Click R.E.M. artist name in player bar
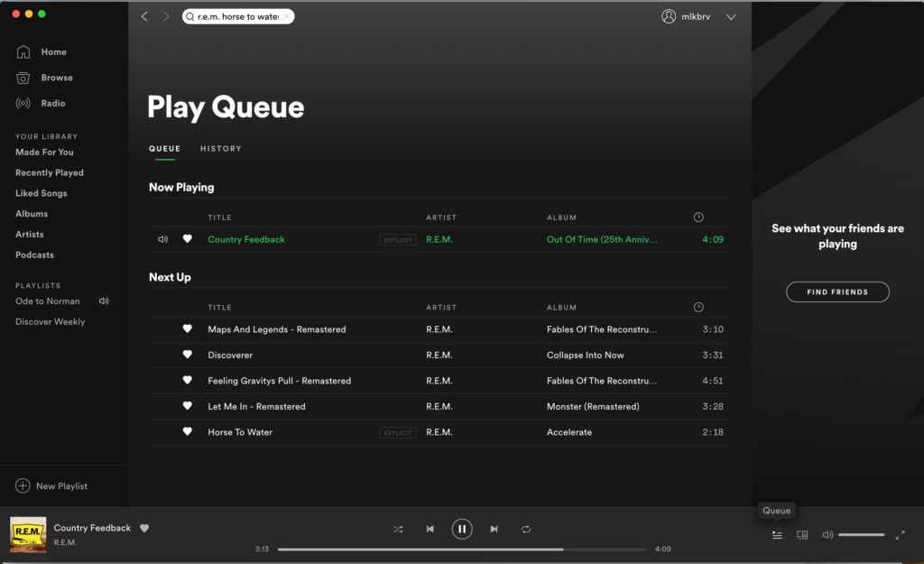 (x=65, y=542)
